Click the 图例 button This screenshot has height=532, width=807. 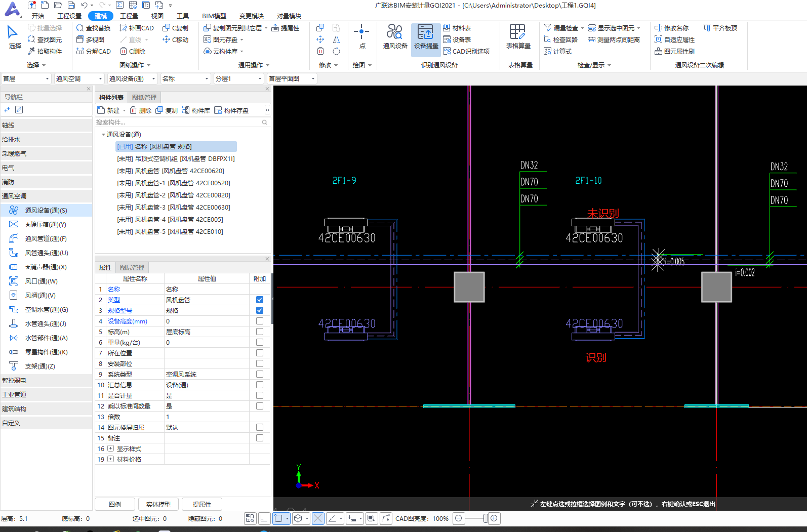point(115,504)
